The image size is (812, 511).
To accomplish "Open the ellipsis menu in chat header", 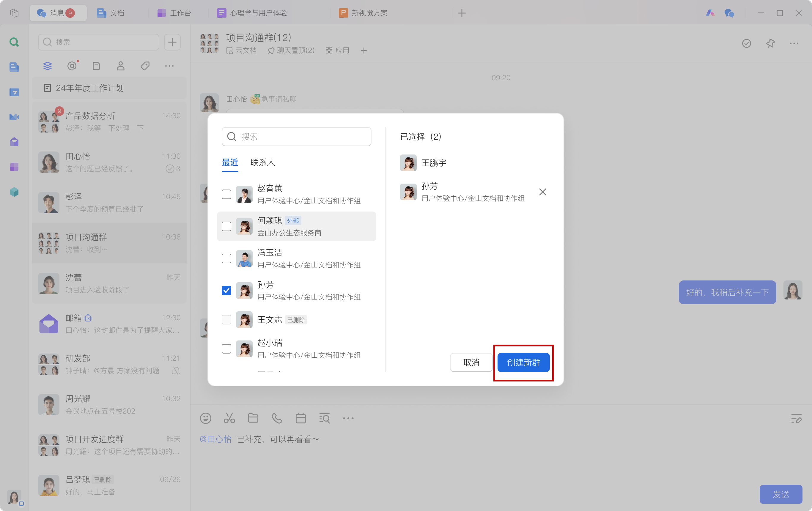I will (x=794, y=43).
